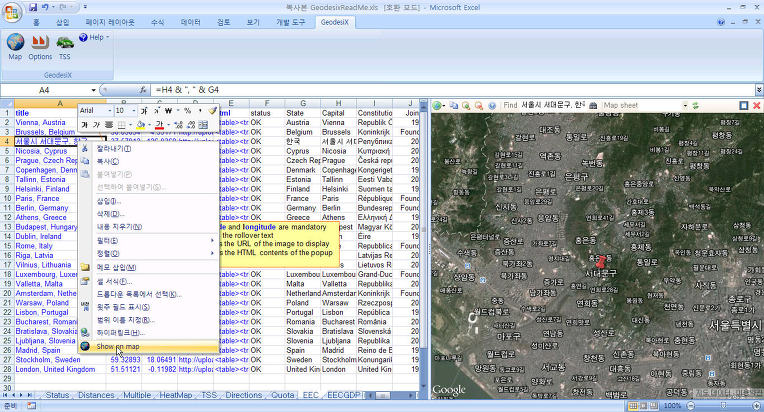764x412 pixels.
Task: Open the font size 10 dropdown
Action: 134,111
